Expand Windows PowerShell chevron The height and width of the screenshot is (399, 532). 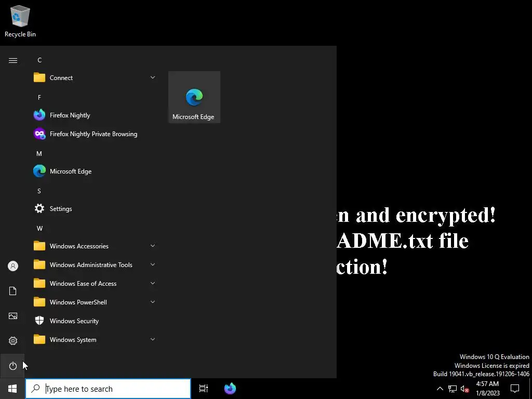click(153, 302)
